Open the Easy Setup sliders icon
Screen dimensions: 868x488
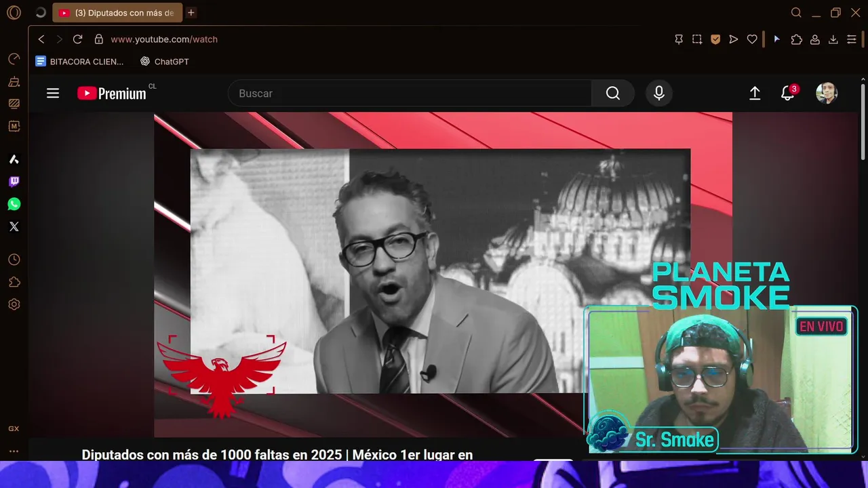pos(852,39)
